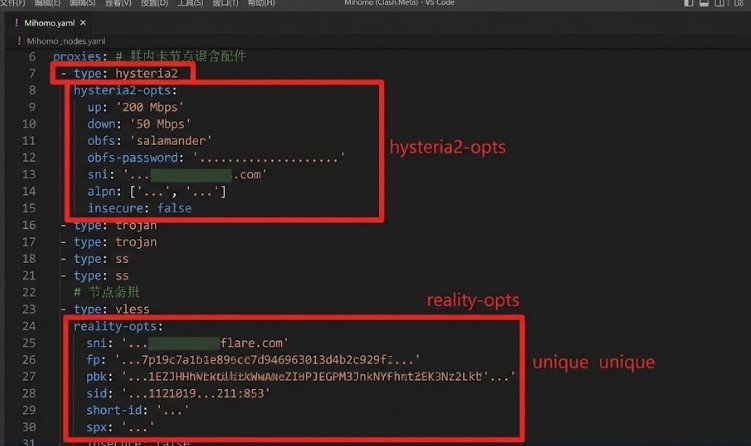This screenshot has width=751, height=446.
Task: Click the 'salamander' obfs value
Action: point(171,140)
